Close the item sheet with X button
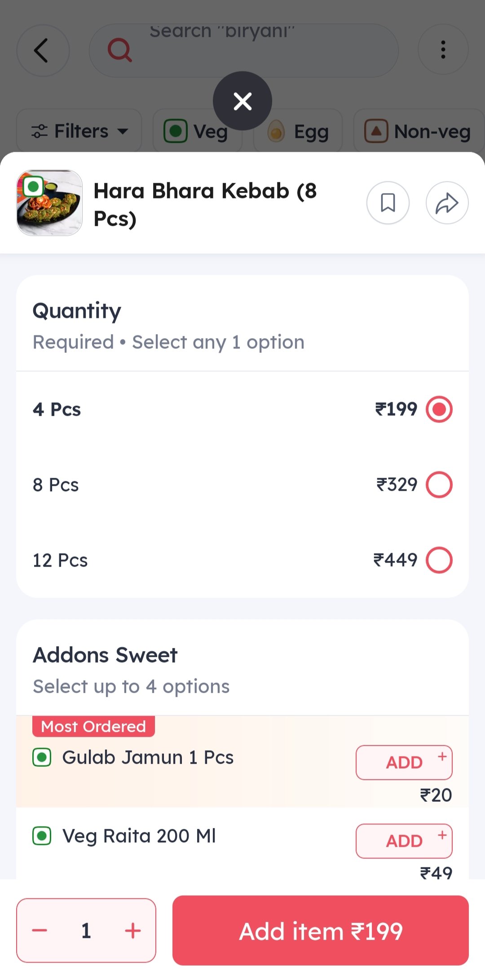The height and width of the screenshot is (980, 485). coord(242,101)
